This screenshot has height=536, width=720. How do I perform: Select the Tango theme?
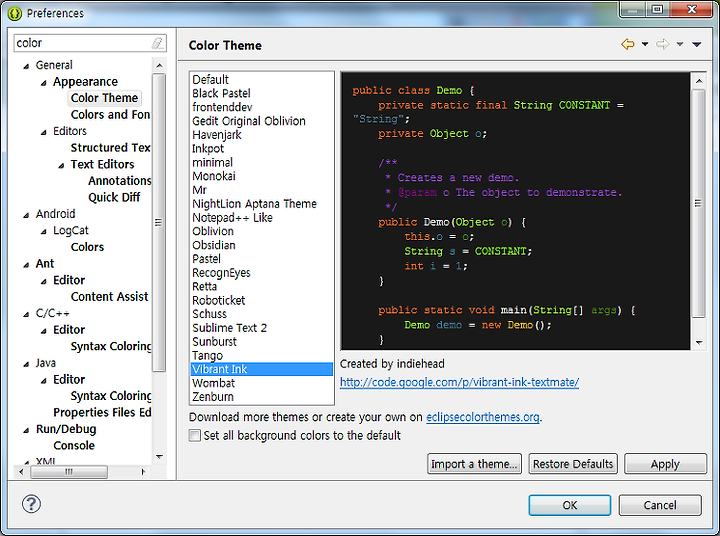[x=262, y=355]
